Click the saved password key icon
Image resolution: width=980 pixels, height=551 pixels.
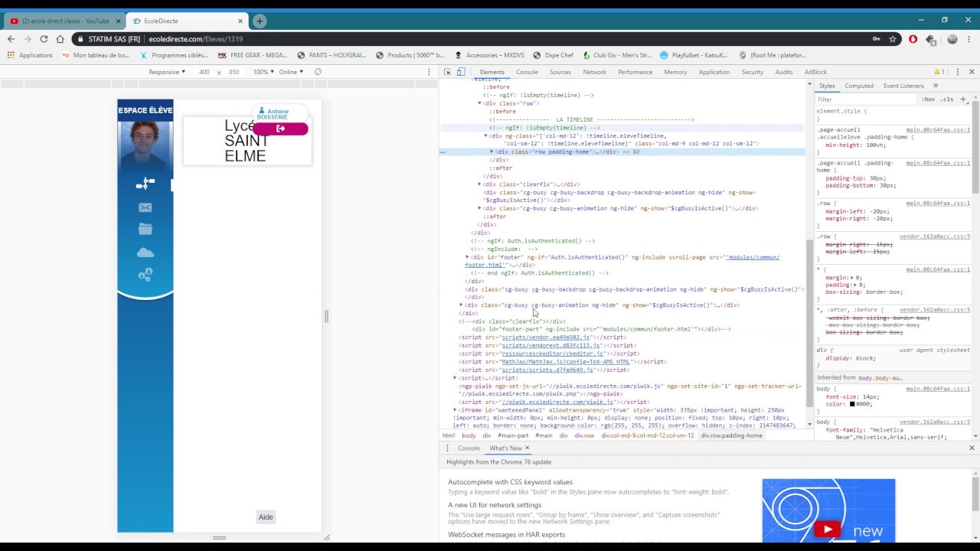point(877,39)
